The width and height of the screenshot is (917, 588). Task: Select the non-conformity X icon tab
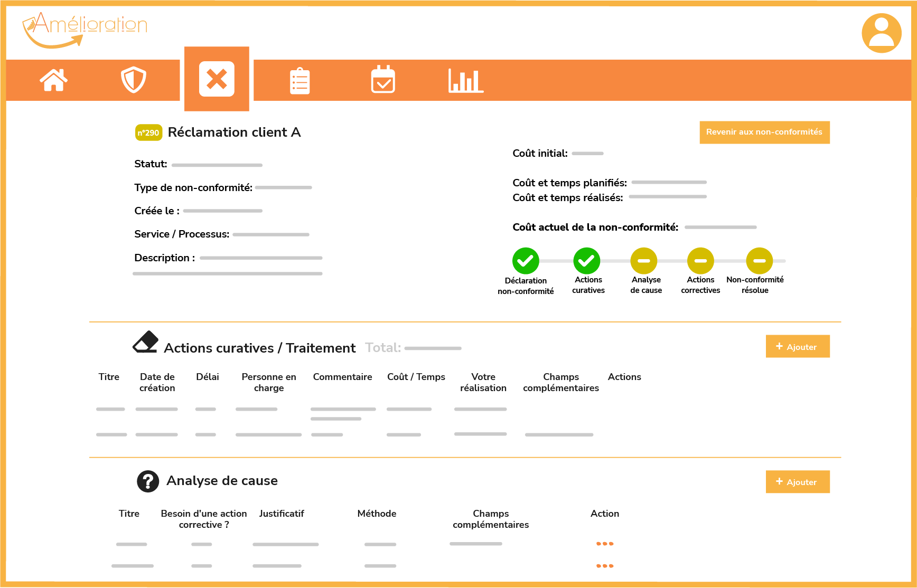[x=217, y=80]
